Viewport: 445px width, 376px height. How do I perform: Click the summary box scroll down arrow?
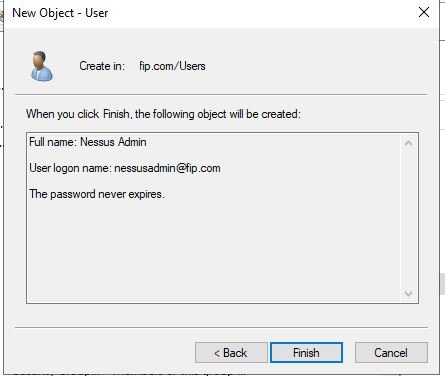pos(408,293)
